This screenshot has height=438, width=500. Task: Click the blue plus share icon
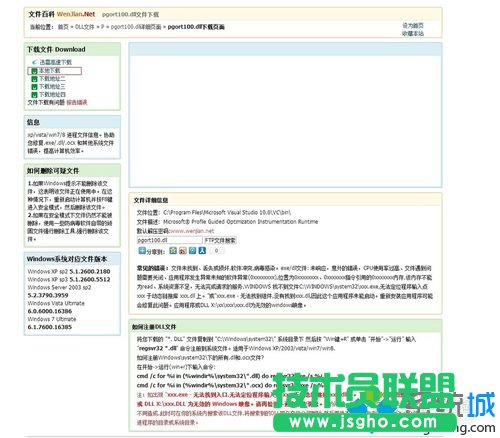(142, 251)
